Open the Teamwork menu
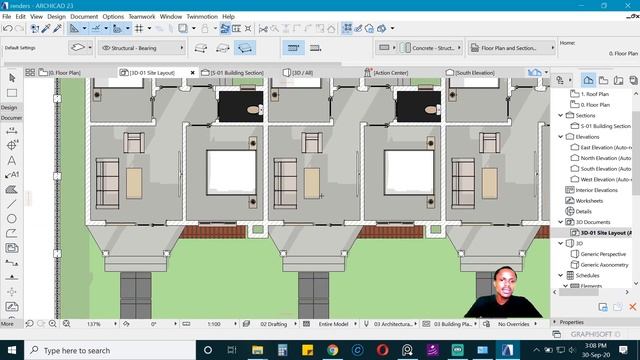 (142, 17)
